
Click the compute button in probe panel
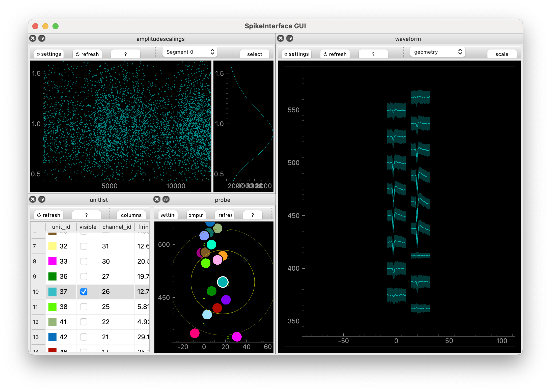pyautogui.click(x=196, y=215)
